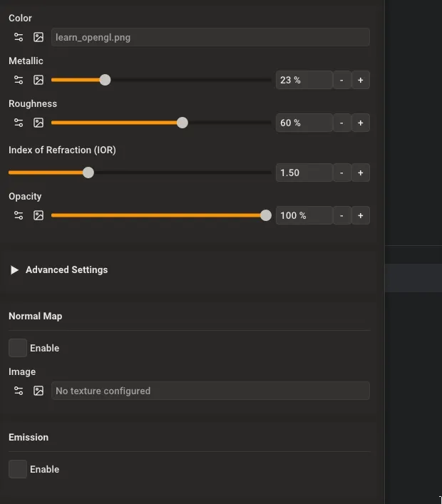The width and height of the screenshot is (442, 504).
Task: Click the Index of Refraction (IOR) label
Action: tap(62, 150)
